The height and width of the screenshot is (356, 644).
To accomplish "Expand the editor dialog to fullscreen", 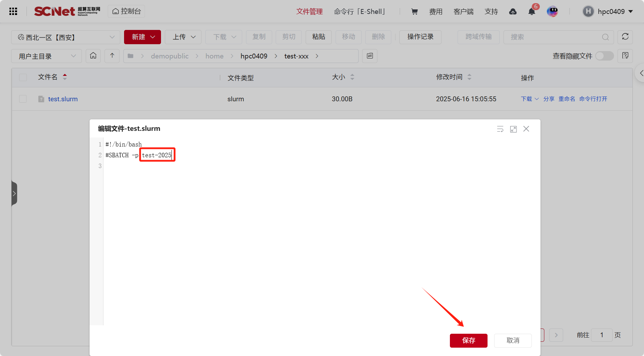I will click(x=513, y=129).
